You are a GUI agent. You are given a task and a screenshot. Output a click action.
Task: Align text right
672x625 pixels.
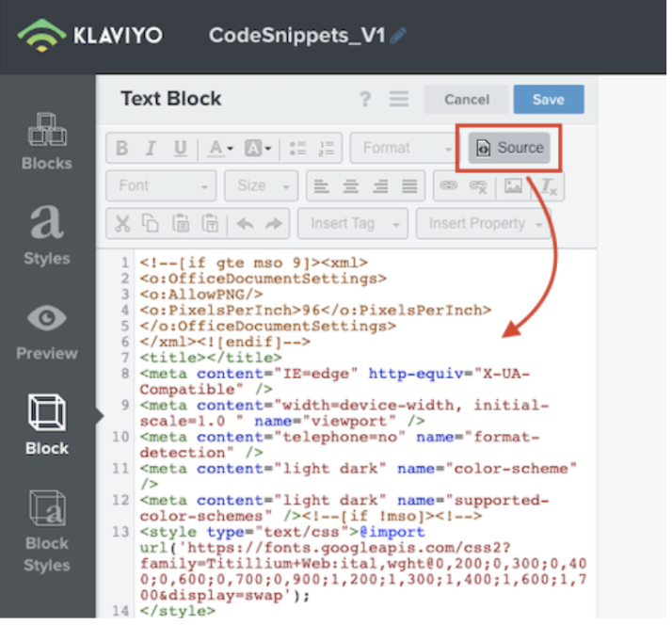(380, 186)
